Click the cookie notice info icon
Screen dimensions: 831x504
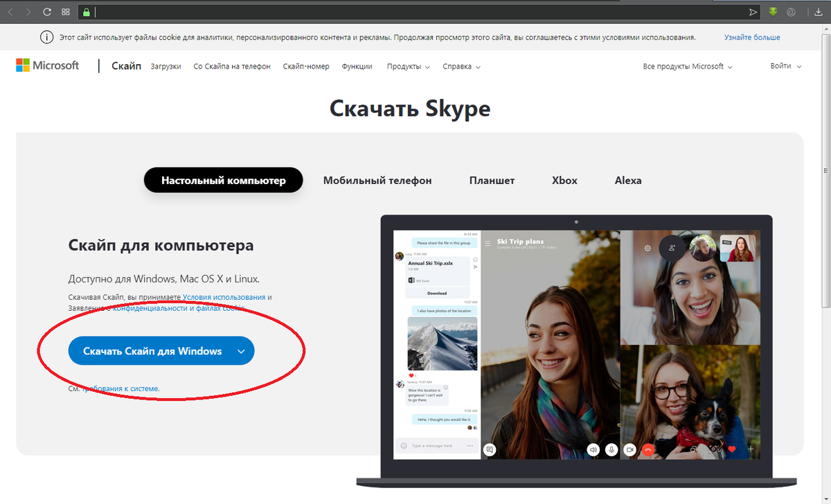pos(46,37)
